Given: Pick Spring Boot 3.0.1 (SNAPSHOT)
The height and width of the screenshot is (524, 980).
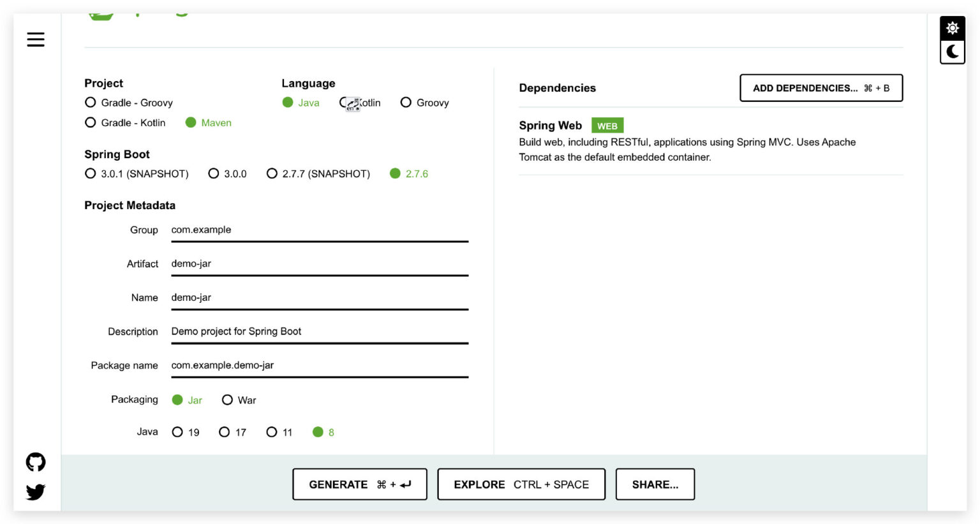Looking at the screenshot, I should coord(90,173).
